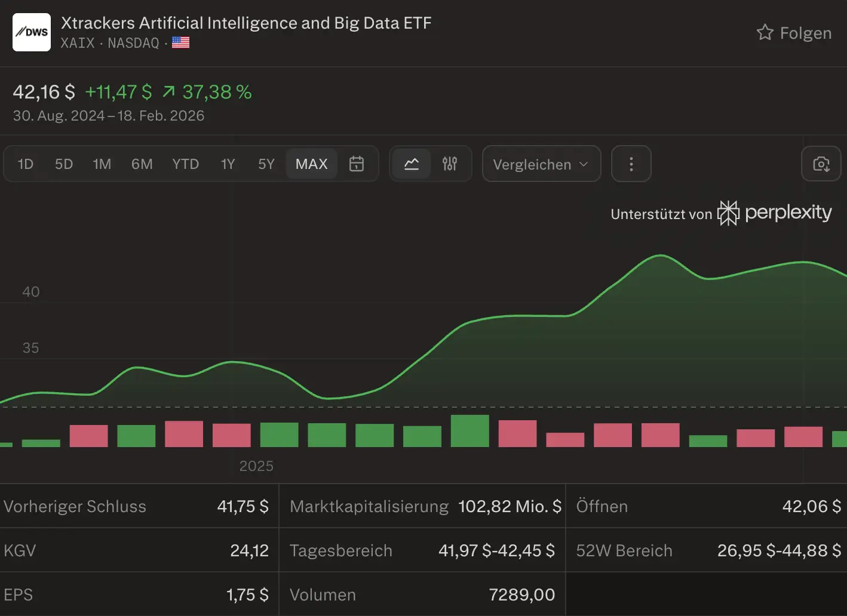
Task: Click the Perplexity logo
Action: (775, 212)
